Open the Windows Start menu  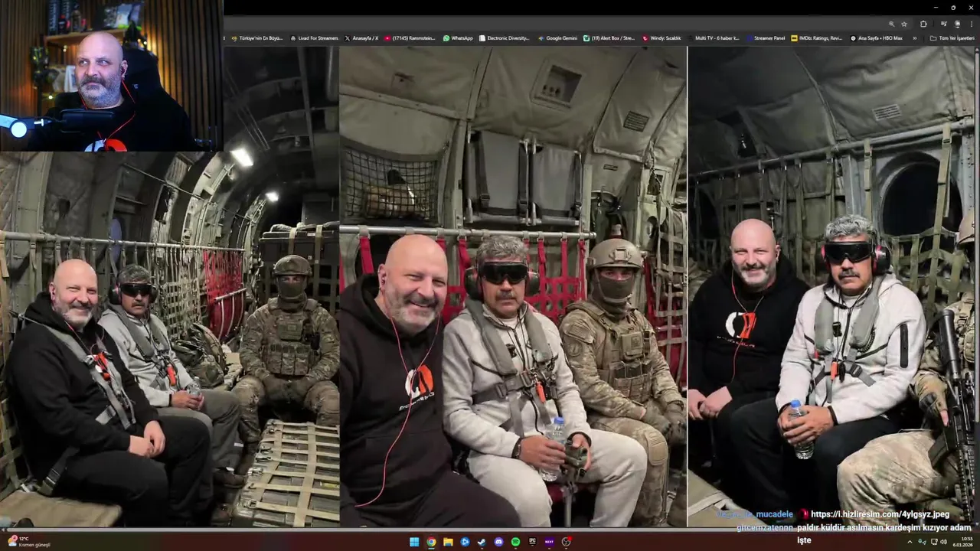click(414, 542)
